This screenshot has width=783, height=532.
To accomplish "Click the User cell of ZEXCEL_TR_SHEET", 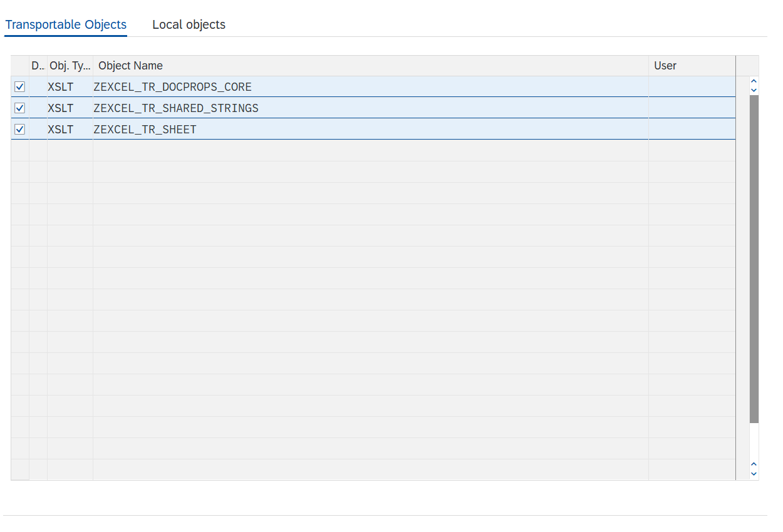I will [x=692, y=129].
